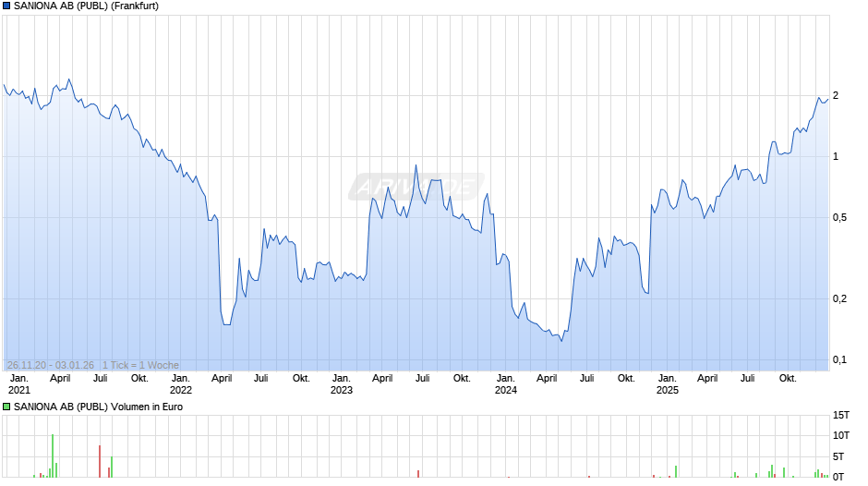Click the Jan. 2021 time axis label

(x=19, y=384)
